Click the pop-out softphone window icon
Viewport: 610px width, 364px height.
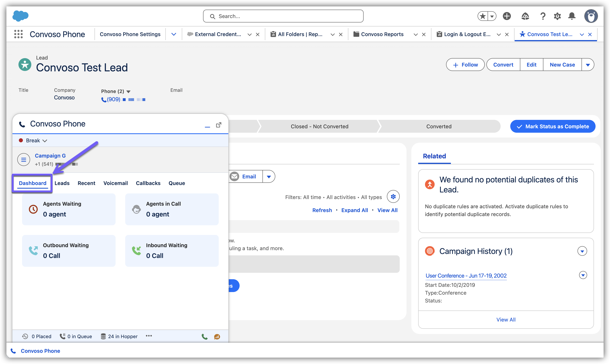point(219,125)
